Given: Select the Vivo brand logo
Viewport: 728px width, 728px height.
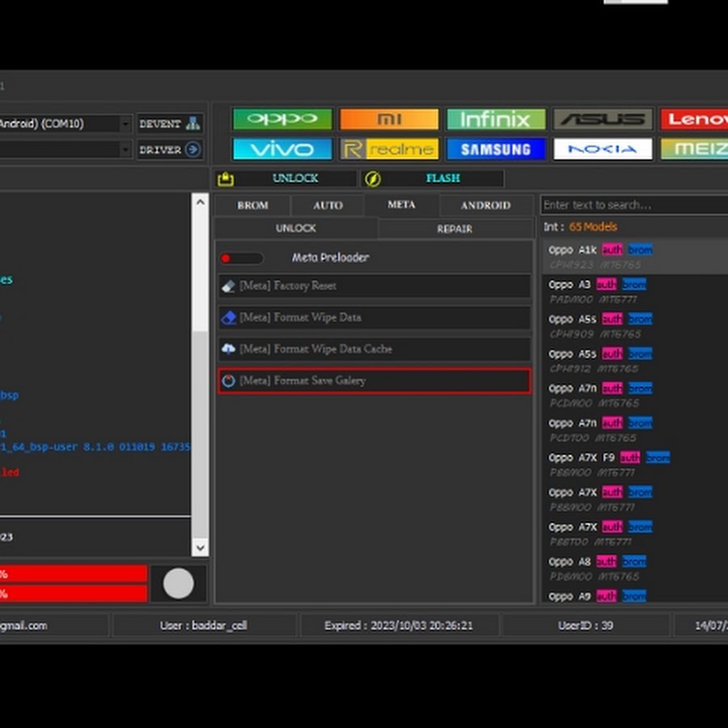Looking at the screenshot, I should click(x=282, y=149).
